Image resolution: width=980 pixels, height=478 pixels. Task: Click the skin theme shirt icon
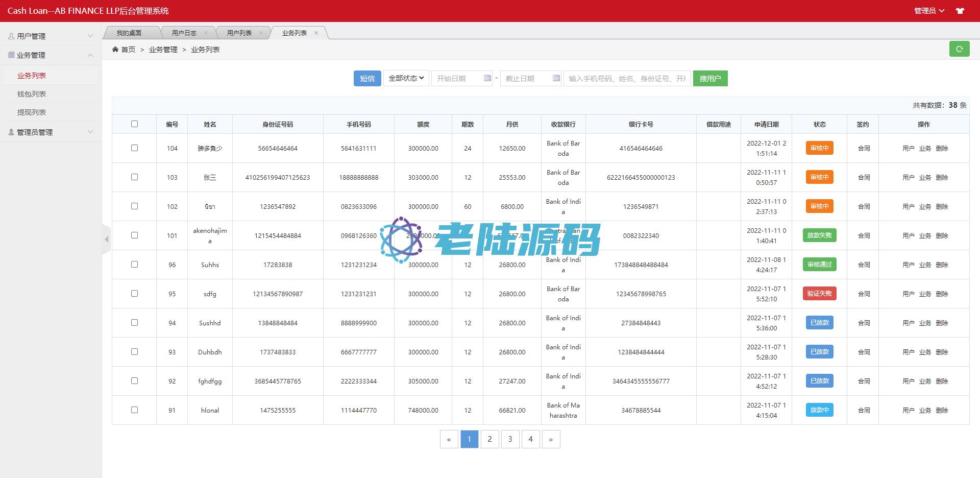[960, 11]
